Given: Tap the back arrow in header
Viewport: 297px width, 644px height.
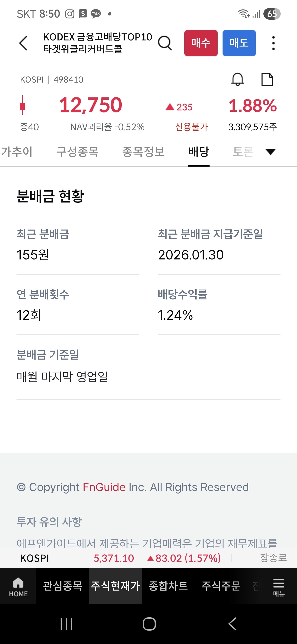Looking at the screenshot, I should coord(23,43).
